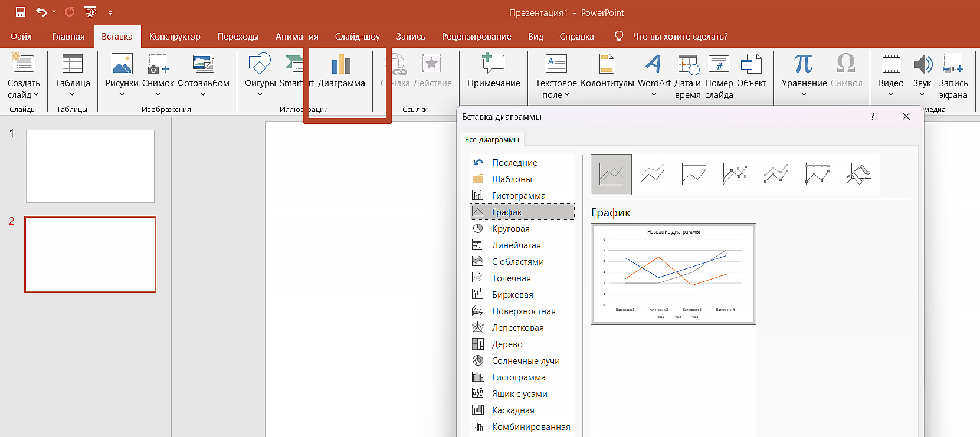This screenshot has width=980, height=437.
Task: Insert an Объект
Action: point(752,72)
